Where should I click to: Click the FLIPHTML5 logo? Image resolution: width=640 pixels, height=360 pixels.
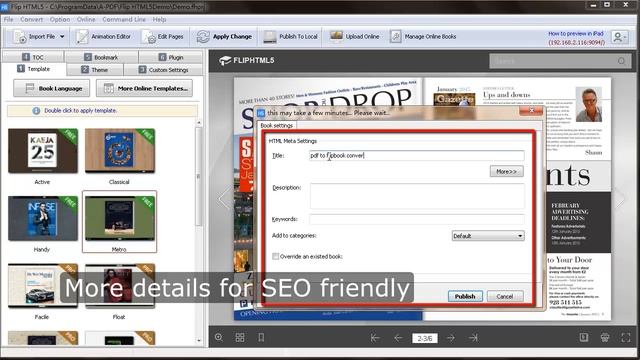pyautogui.click(x=247, y=60)
